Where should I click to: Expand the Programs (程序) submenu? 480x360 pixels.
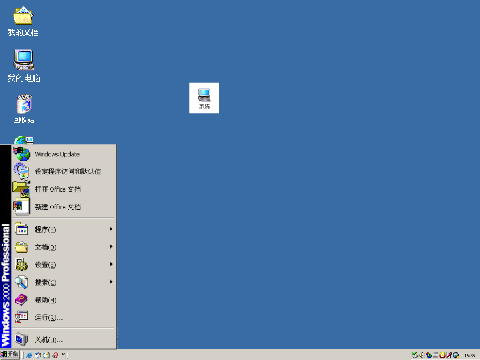tap(64, 229)
